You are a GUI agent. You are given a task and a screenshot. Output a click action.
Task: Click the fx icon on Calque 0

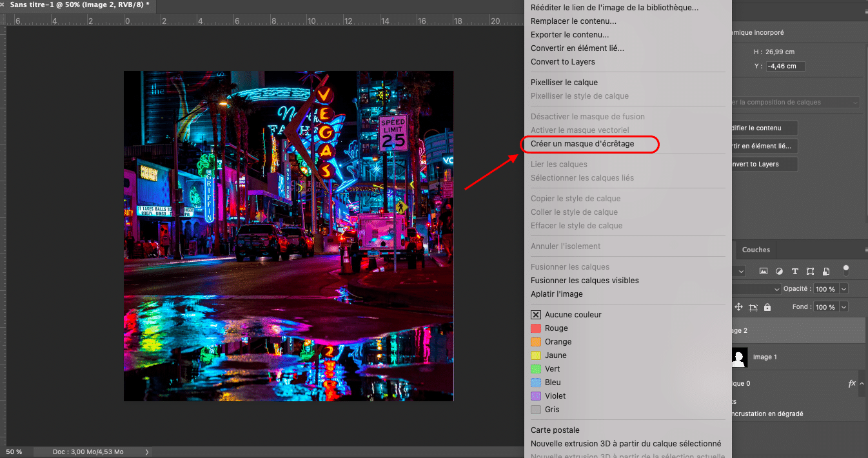[852, 383]
